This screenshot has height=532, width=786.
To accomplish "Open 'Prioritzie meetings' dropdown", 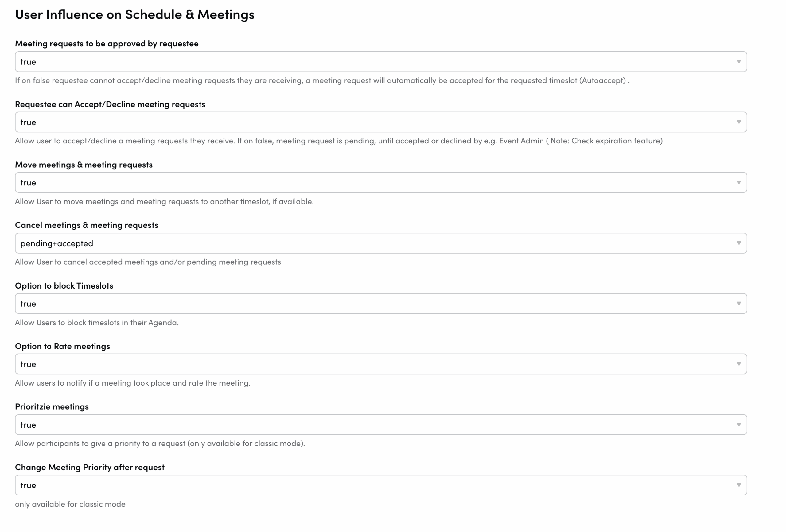I will pos(381,425).
